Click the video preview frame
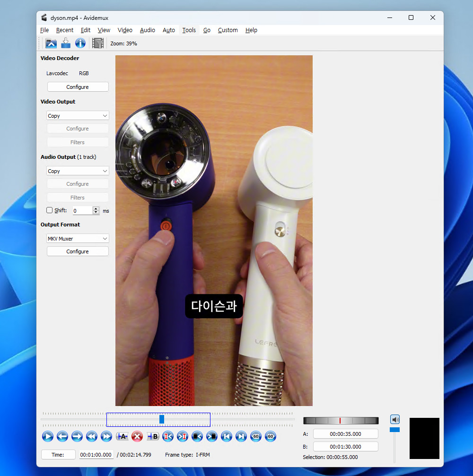 tap(214, 230)
